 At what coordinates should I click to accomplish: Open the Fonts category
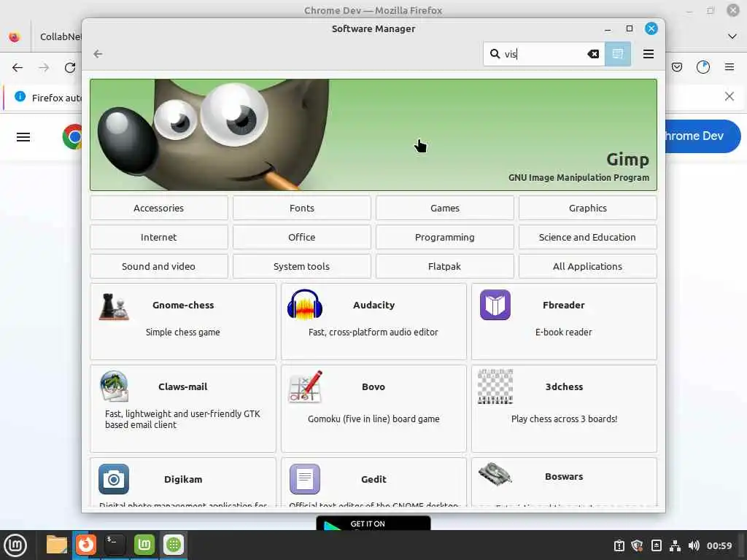pos(301,208)
